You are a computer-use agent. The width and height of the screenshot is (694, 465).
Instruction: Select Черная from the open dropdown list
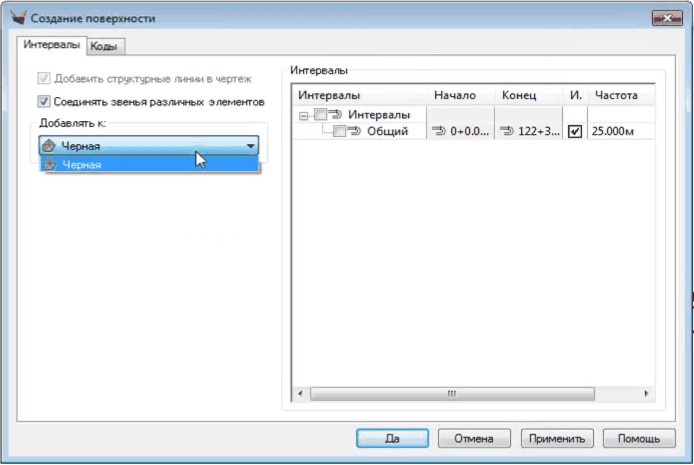coord(82,164)
